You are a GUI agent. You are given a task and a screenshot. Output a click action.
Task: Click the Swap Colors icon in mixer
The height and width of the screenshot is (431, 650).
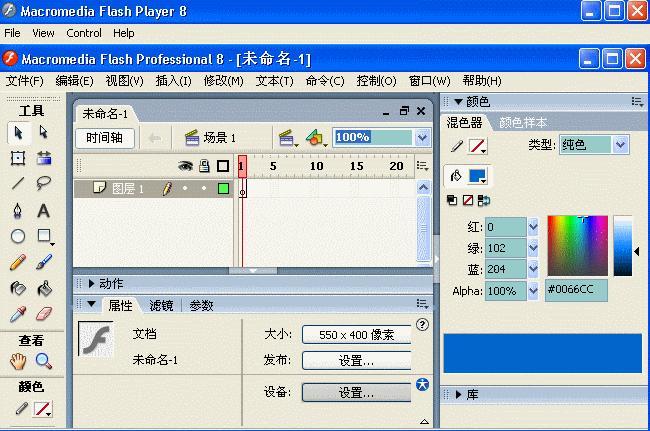coord(483,201)
